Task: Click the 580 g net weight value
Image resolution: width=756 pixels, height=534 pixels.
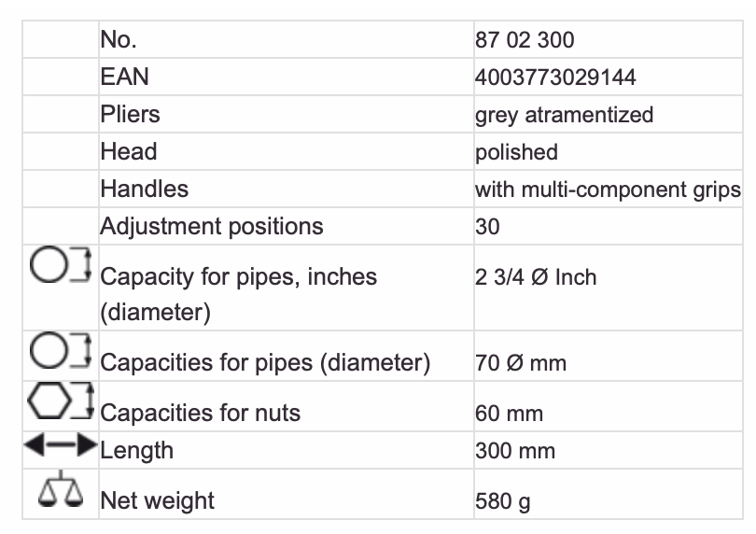Action: [x=503, y=501]
